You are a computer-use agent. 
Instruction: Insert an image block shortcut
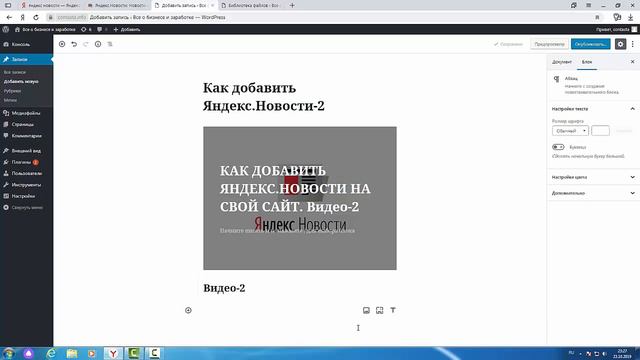(366, 310)
